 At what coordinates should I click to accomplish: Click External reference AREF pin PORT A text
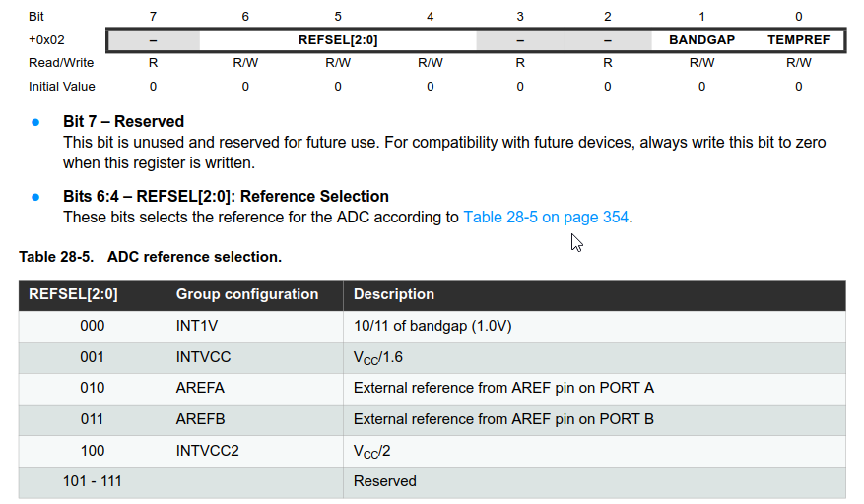503,388
